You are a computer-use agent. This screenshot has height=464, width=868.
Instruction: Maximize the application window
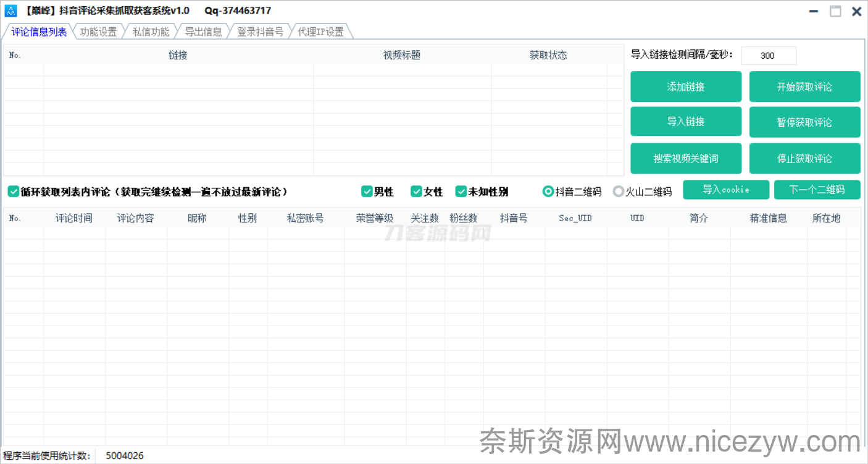[x=835, y=11]
